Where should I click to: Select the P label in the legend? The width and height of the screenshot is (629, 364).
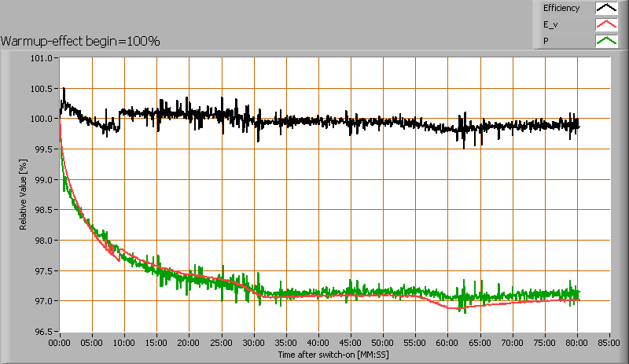coord(546,41)
